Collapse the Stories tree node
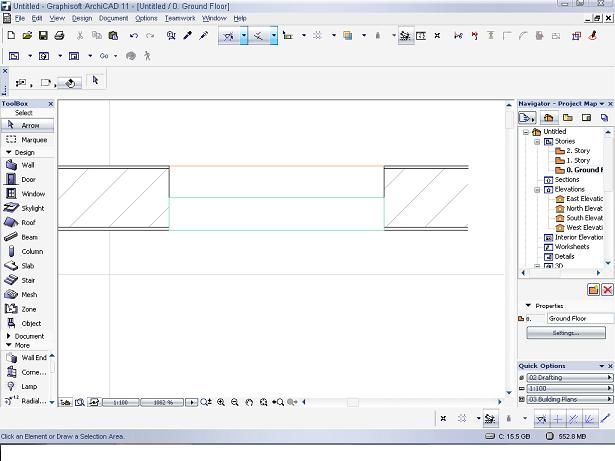The width and height of the screenshot is (615, 461). [537, 141]
